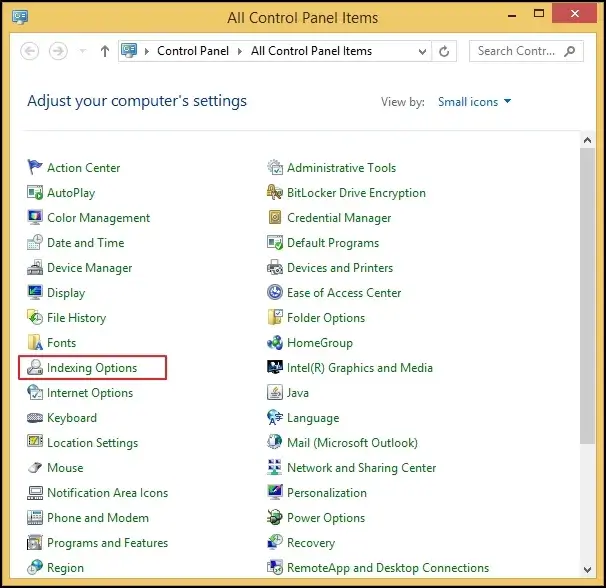Open the View by Small icons dropdown
Screen dimensions: 606x588
click(x=474, y=102)
